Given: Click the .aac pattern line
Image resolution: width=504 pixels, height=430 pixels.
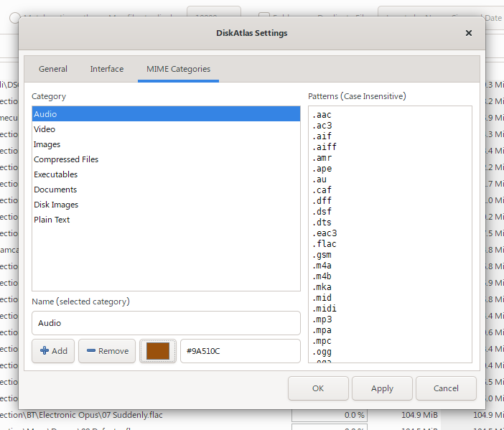Looking at the screenshot, I should pyautogui.click(x=322, y=115).
